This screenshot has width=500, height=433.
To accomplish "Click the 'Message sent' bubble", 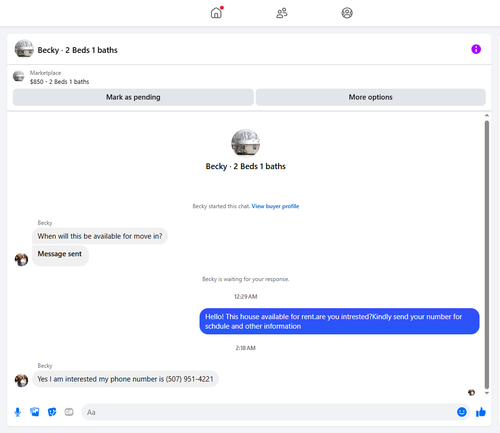I will click(60, 256).
